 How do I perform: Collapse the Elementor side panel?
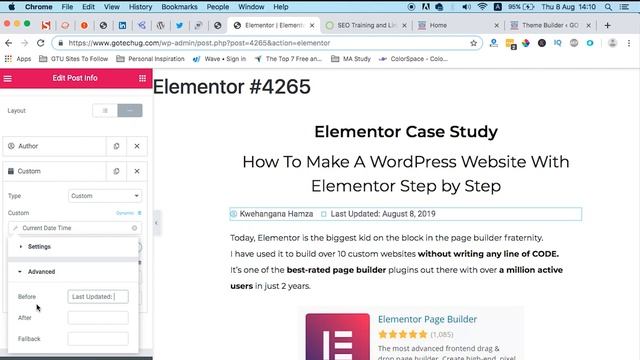click(156, 223)
